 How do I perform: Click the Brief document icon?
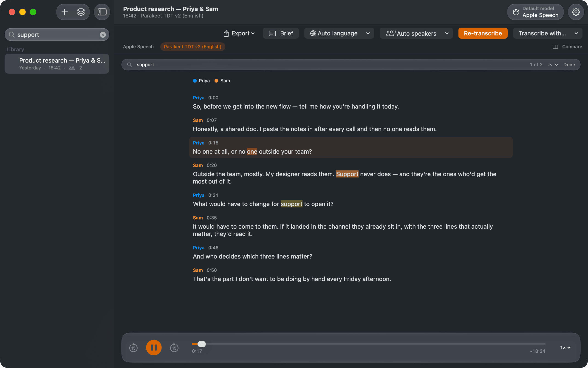[x=272, y=33]
